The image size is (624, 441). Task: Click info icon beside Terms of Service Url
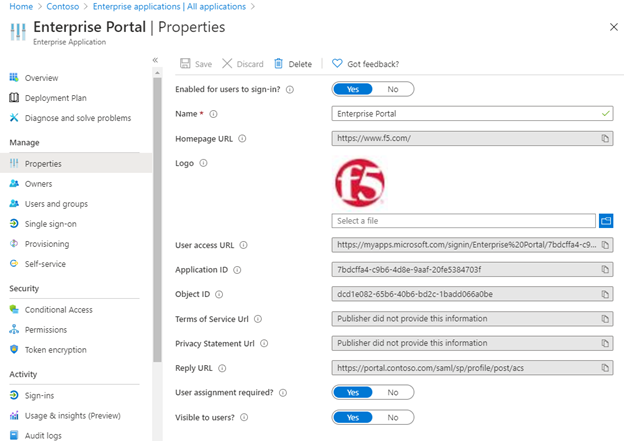point(258,319)
